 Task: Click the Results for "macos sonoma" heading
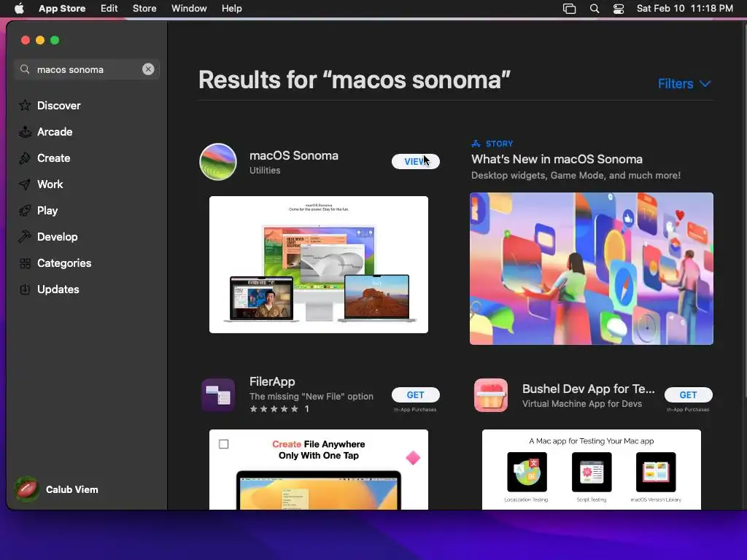[354, 79]
